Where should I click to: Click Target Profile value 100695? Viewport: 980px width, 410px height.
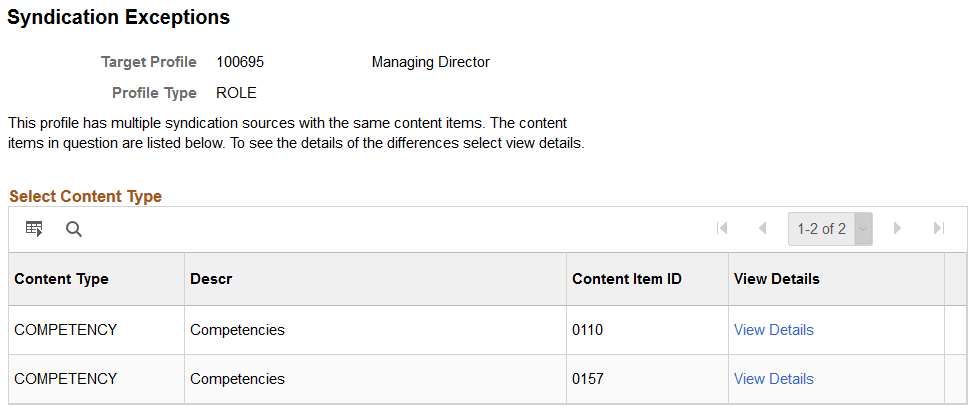pyautogui.click(x=240, y=62)
